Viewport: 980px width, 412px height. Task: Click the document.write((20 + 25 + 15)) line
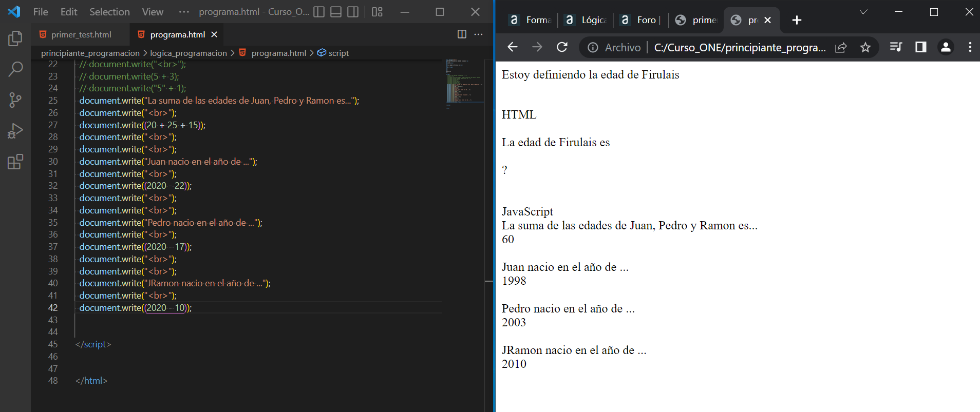coord(142,125)
